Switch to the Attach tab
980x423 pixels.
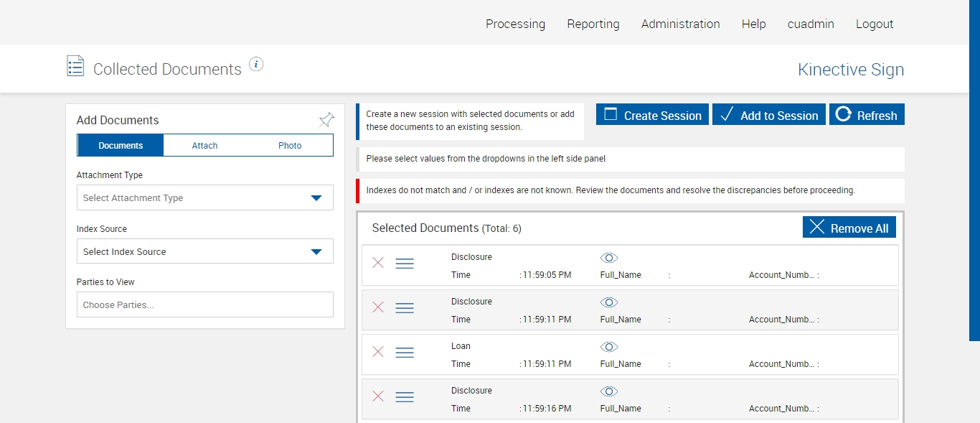[204, 146]
